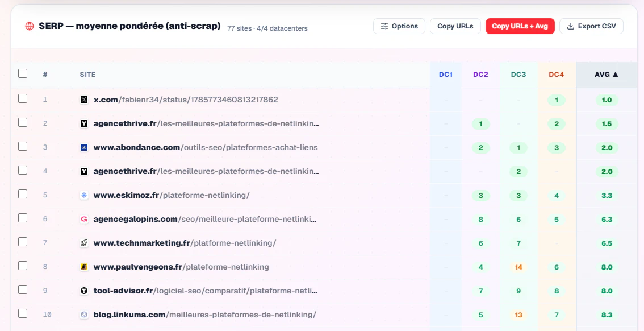This screenshot has height=331, width=644.
Task: Click the SERP moyenne pondérée title
Action: point(129,26)
